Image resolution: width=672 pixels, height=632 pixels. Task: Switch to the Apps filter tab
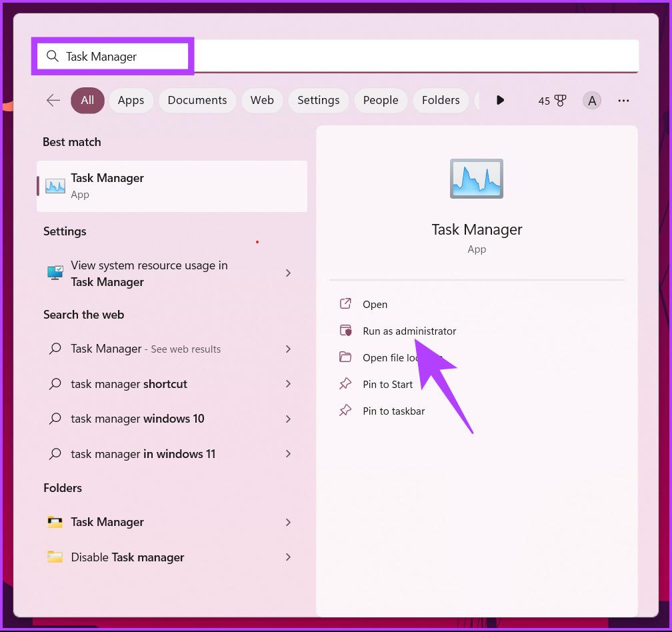131,100
